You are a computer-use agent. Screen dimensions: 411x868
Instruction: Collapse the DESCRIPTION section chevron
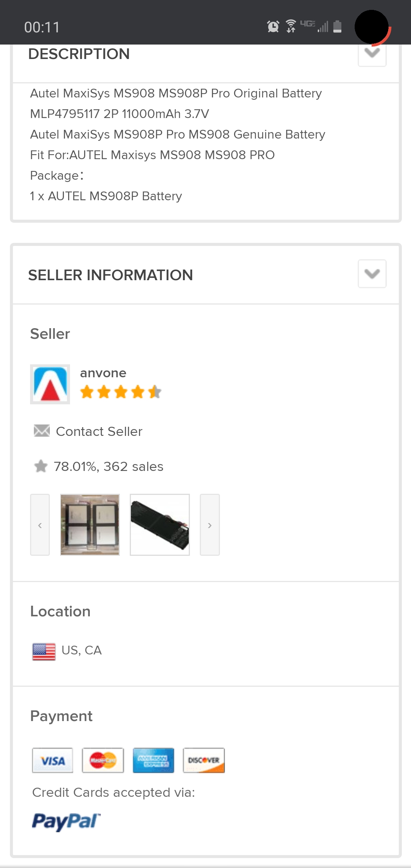371,53
